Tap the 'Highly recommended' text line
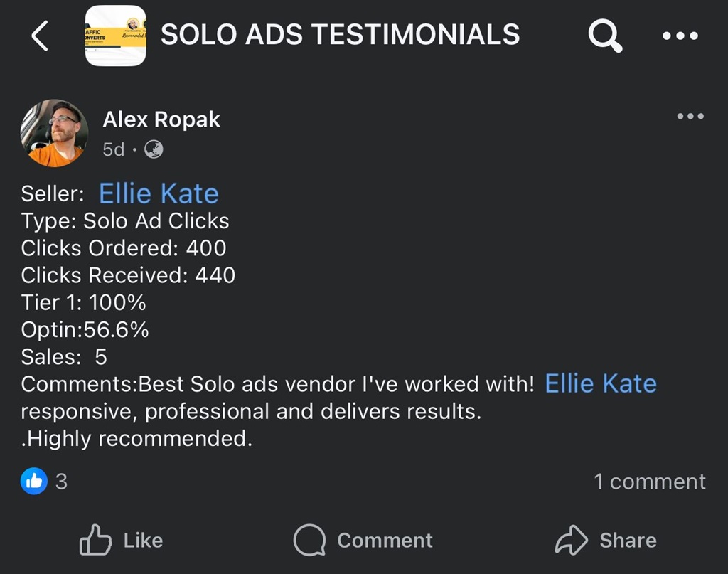 pos(136,439)
